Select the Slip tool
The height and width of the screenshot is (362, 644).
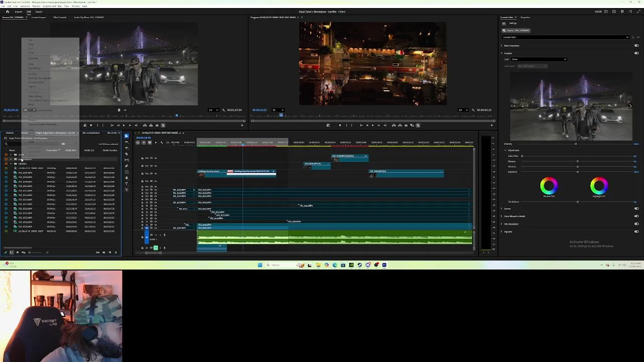(x=126, y=160)
